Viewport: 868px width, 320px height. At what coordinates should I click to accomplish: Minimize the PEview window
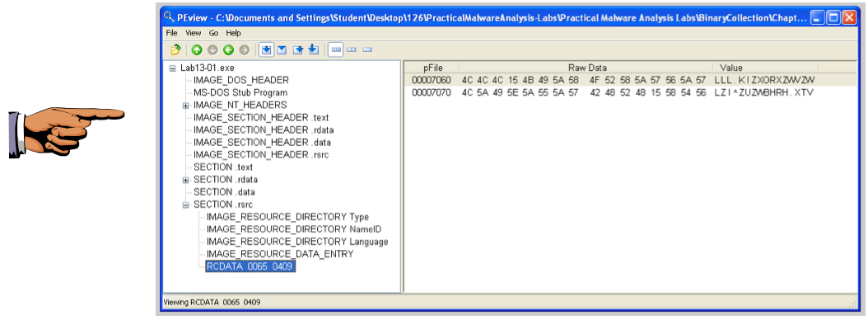coord(818,18)
